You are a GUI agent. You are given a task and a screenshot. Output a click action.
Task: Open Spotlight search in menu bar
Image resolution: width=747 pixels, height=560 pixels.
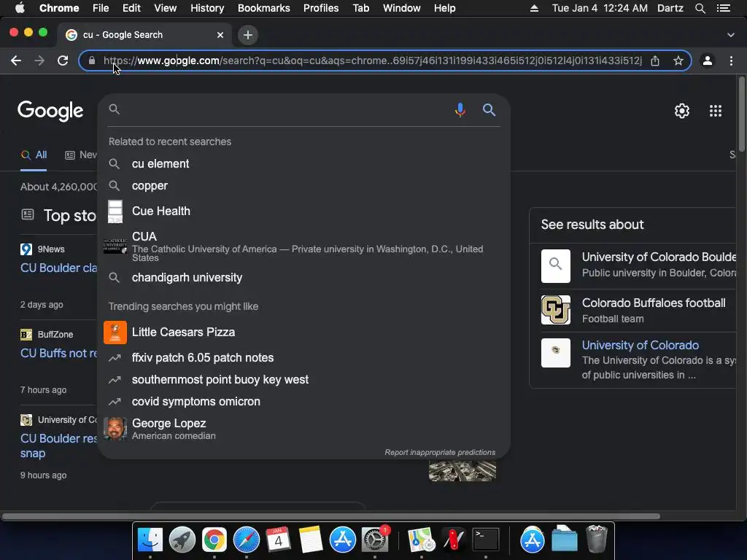(x=700, y=8)
